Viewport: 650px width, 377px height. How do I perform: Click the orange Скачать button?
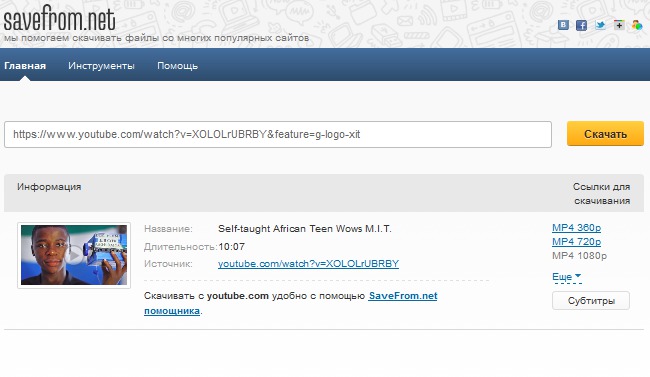(x=605, y=134)
